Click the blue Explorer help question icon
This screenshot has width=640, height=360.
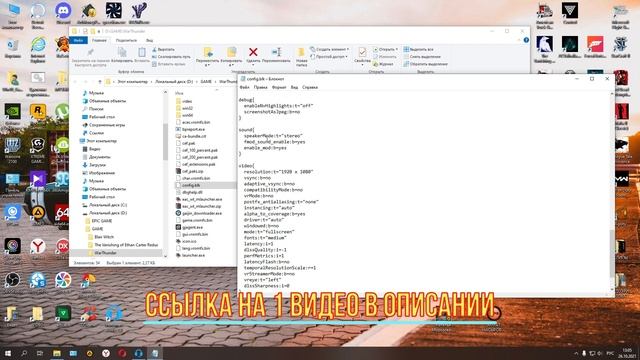(526, 40)
